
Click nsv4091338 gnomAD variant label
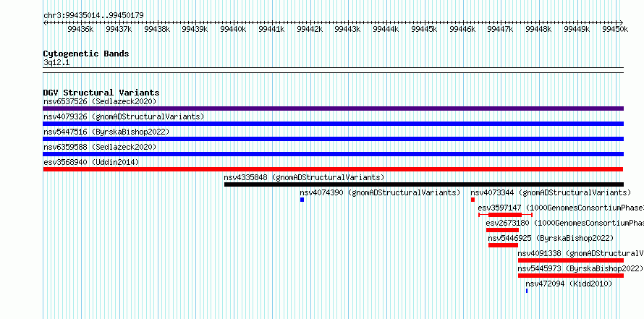click(x=581, y=253)
